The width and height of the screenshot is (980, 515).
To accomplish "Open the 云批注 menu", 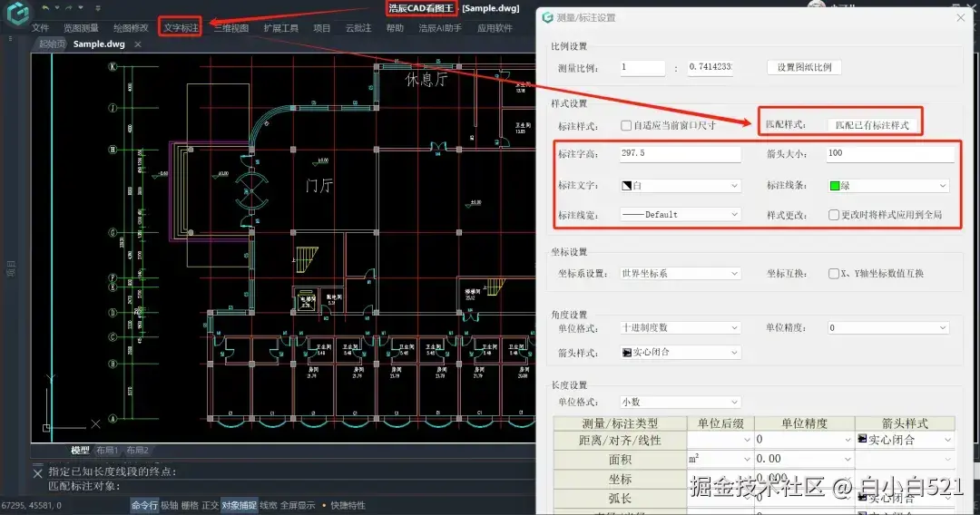I will click(358, 28).
